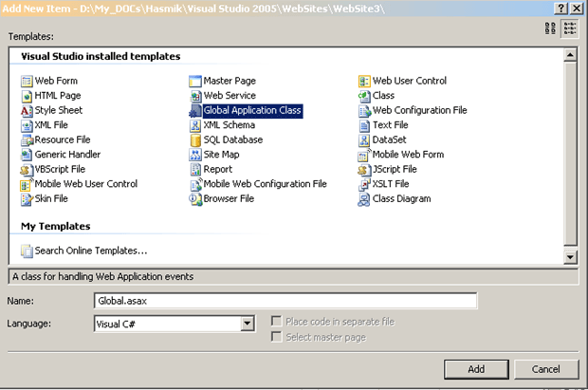588x390 pixels.
Task: Click in the Name input field
Action: click(285, 301)
